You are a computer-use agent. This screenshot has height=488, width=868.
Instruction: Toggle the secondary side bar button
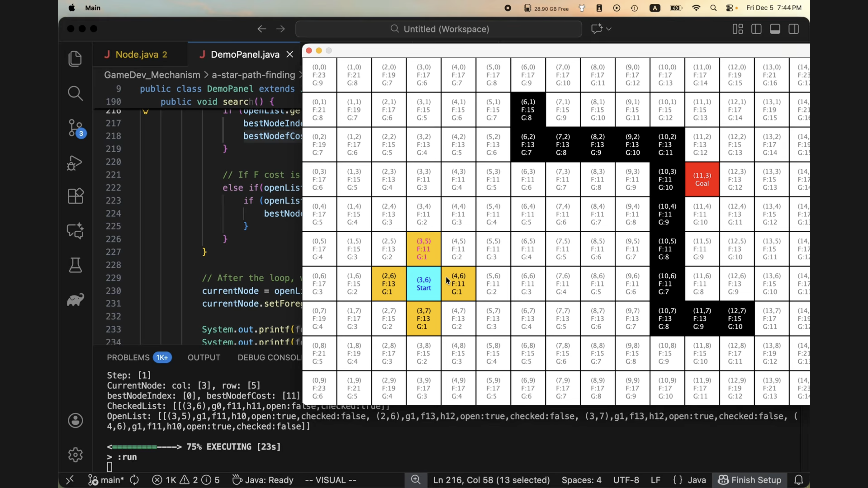coord(794,29)
